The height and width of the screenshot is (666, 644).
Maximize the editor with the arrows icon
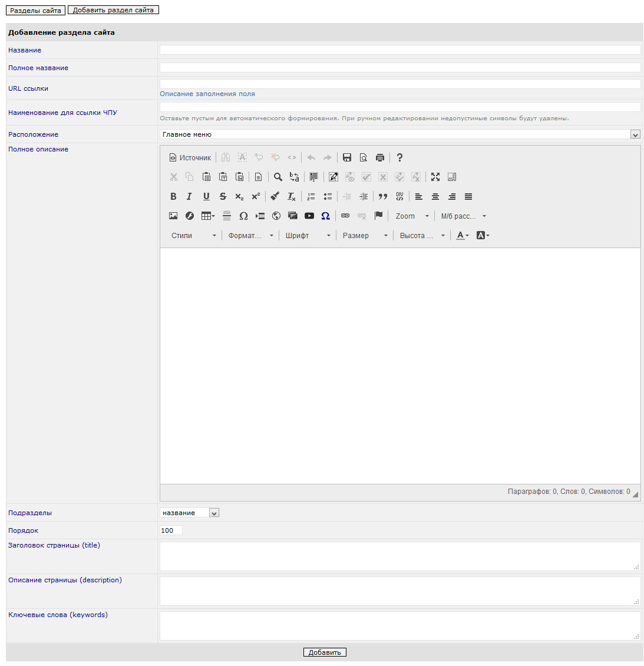click(x=435, y=177)
